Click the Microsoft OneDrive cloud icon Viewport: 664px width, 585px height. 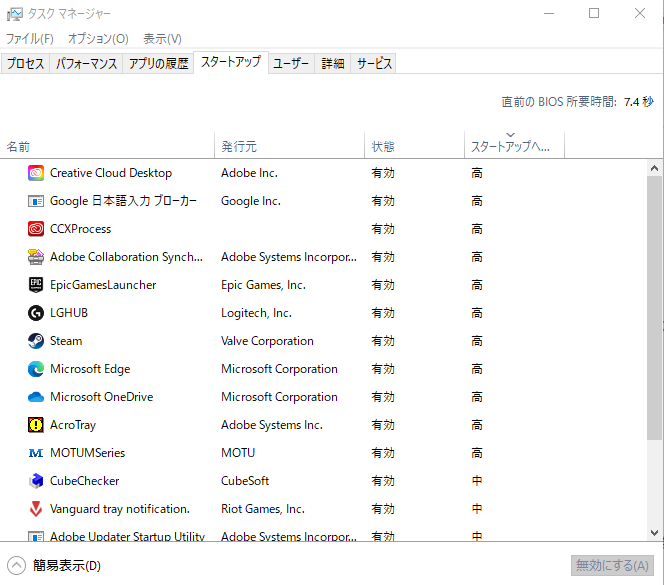pyautogui.click(x=36, y=397)
